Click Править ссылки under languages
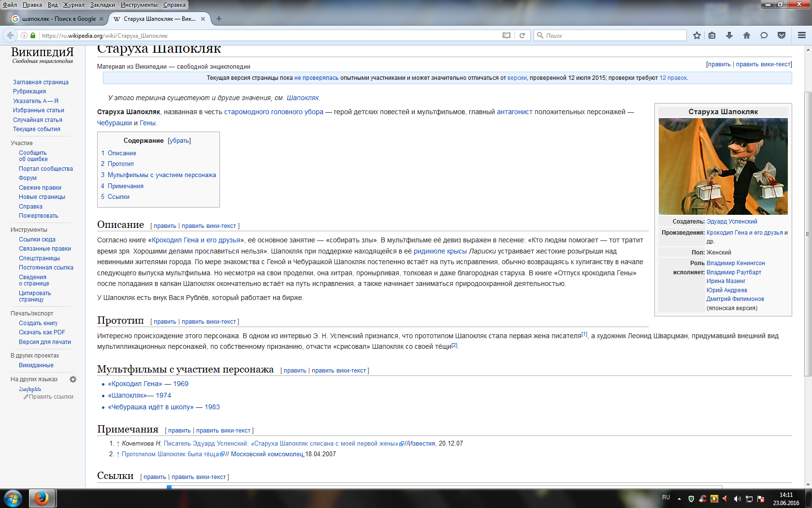The height and width of the screenshot is (508, 812). pos(49,397)
